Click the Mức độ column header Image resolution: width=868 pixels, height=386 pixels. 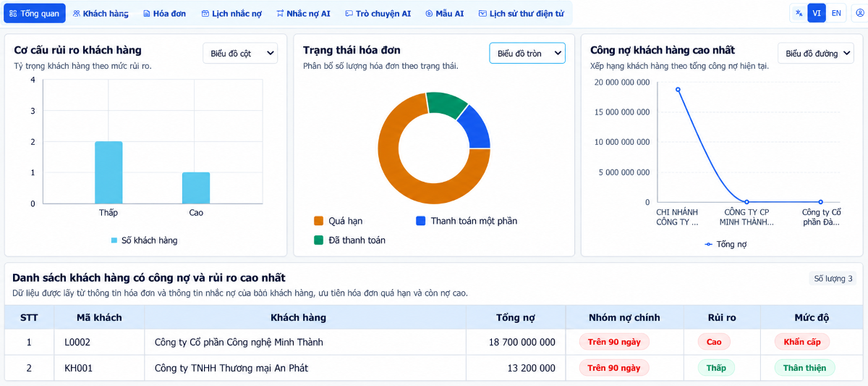[x=812, y=317]
